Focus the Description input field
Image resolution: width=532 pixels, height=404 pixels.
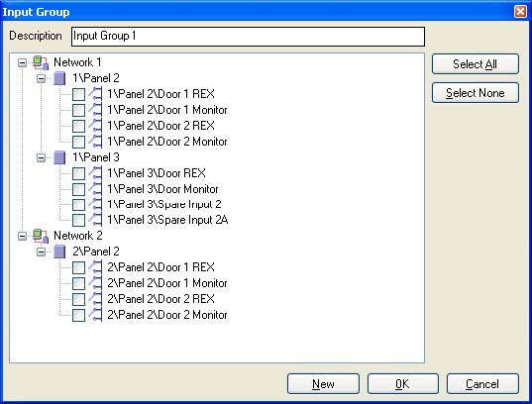coord(248,37)
